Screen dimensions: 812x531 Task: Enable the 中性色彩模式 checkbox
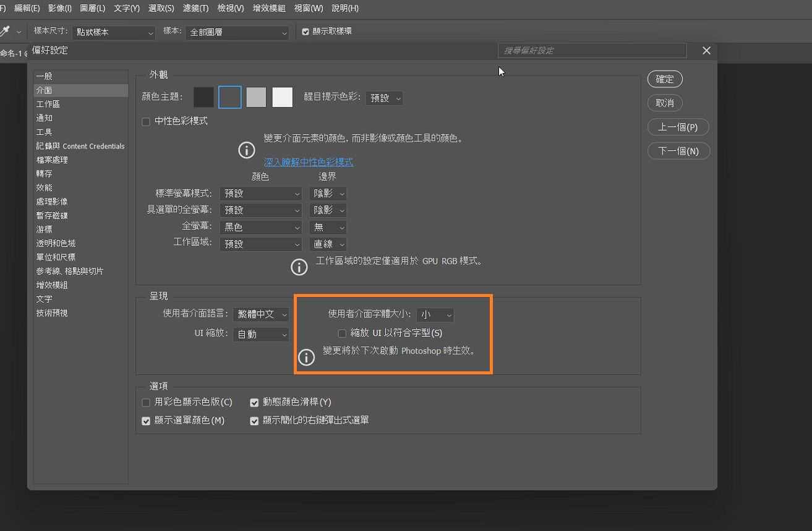[146, 121]
